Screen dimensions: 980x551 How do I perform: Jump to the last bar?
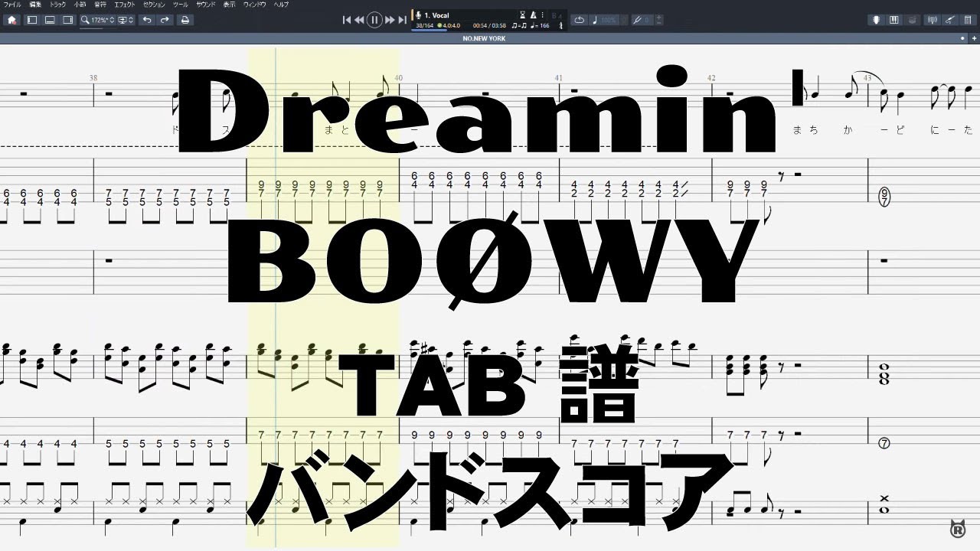point(403,20)
